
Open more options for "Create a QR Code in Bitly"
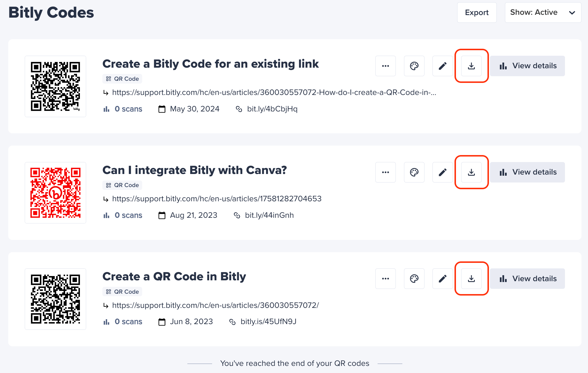point(386,278)
